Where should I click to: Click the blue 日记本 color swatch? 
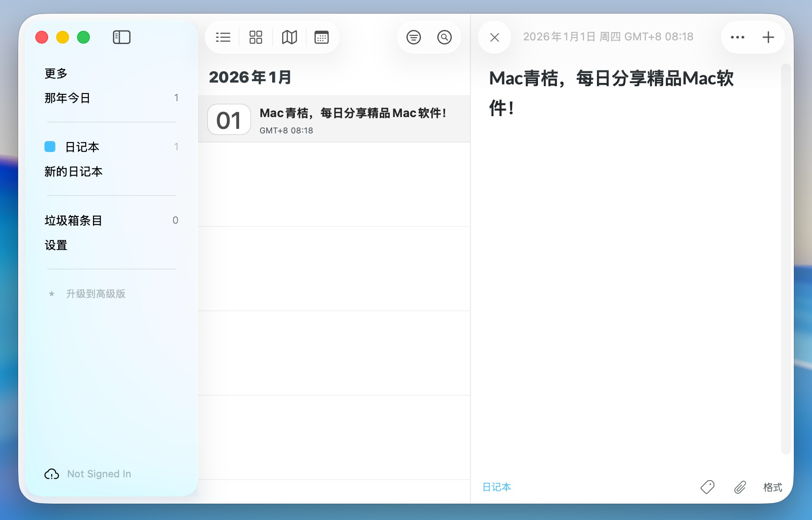(x=50, y=147)
